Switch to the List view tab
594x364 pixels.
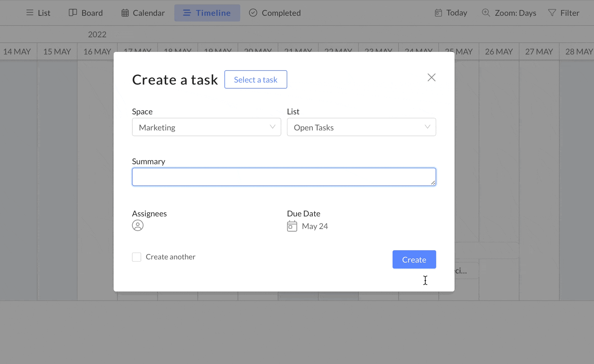[38, 13]
